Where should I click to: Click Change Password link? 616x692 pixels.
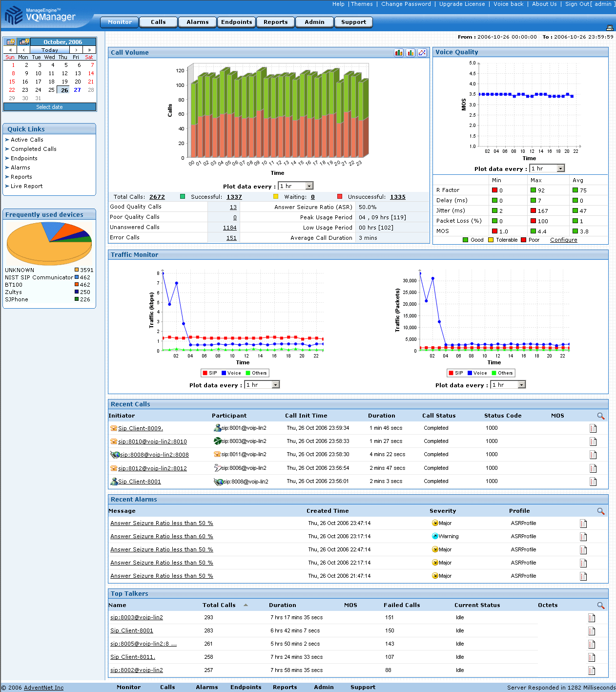(406, 4)
